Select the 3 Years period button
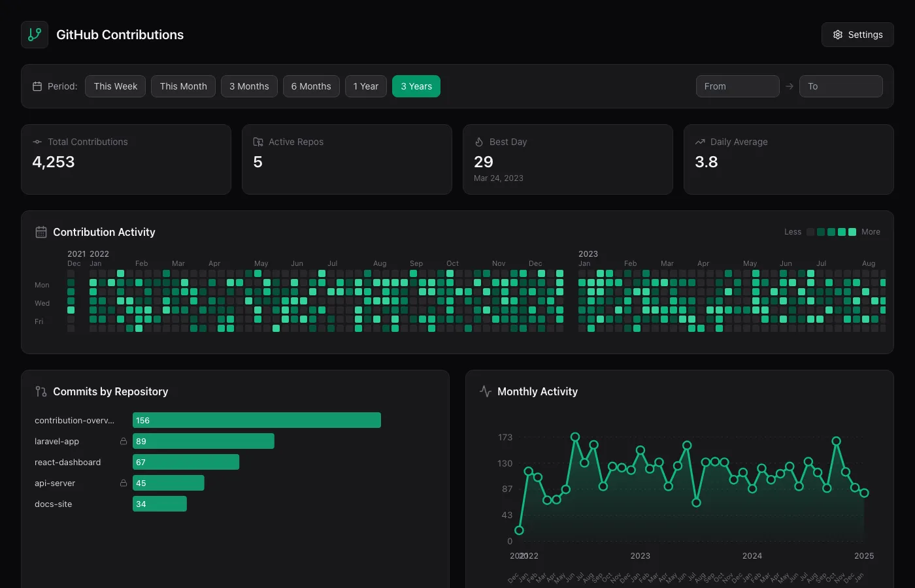 (x=416, y=86)
